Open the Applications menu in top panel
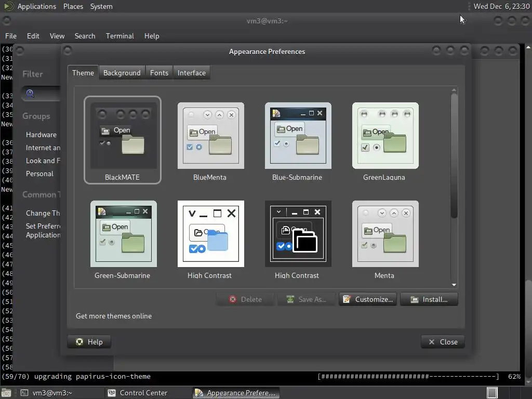The height and width of the screenshot is (399, 532). (37, 6)
